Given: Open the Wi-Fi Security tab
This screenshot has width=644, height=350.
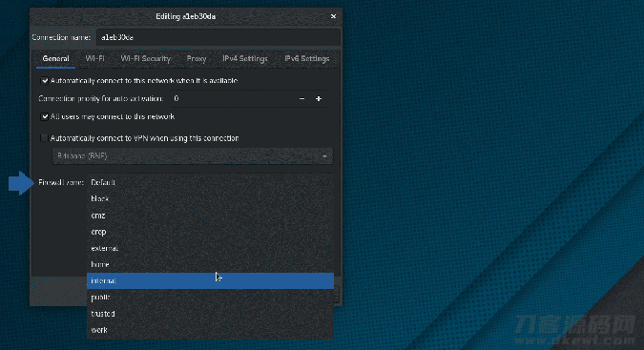Looking at the screenshot, I should [145, 59].
